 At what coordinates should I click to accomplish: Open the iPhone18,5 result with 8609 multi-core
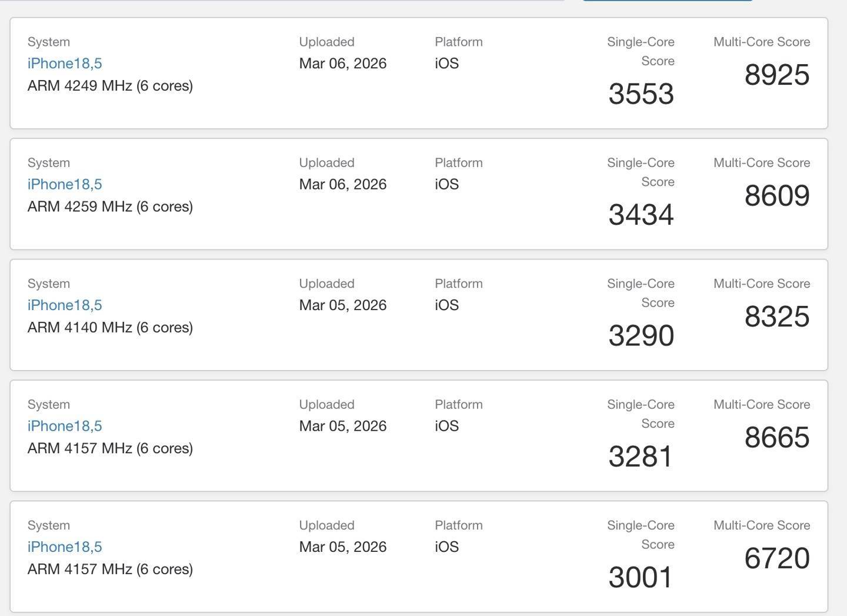pos(65,184)
